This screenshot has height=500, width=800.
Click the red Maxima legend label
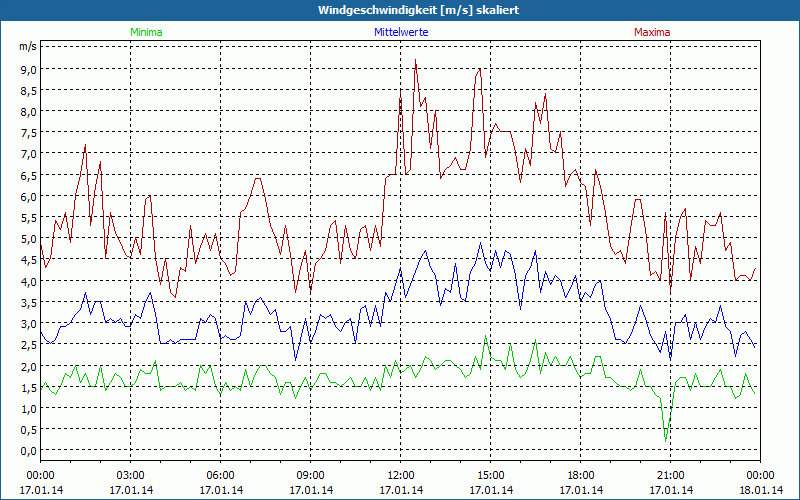pos(652,32)
